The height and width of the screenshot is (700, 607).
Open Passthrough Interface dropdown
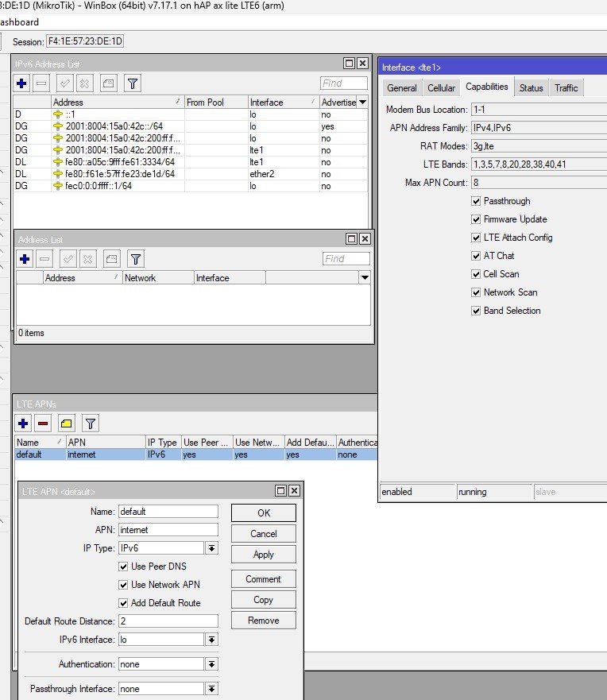tap(211, 689)
